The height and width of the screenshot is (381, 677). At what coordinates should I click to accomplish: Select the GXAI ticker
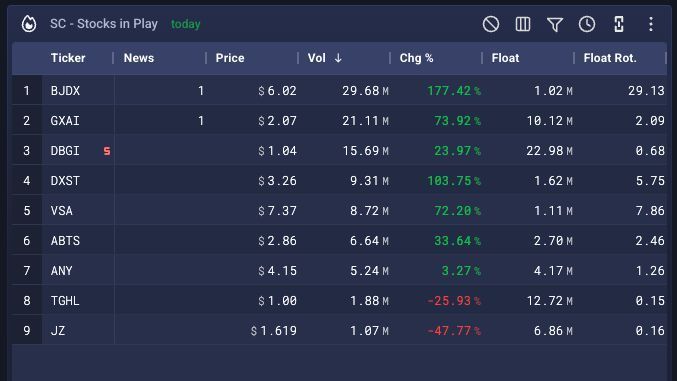click(65, 121)
